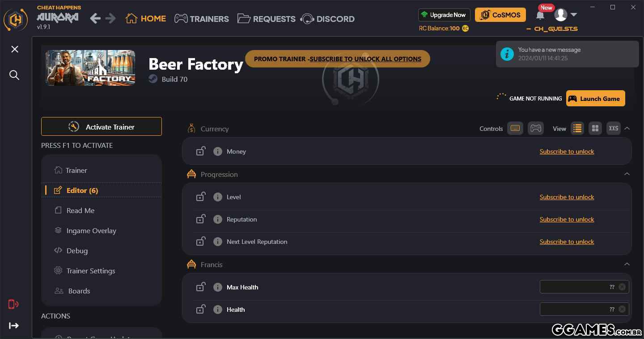
Task: Click the Currency money bag icon
Action: [191, 129]
